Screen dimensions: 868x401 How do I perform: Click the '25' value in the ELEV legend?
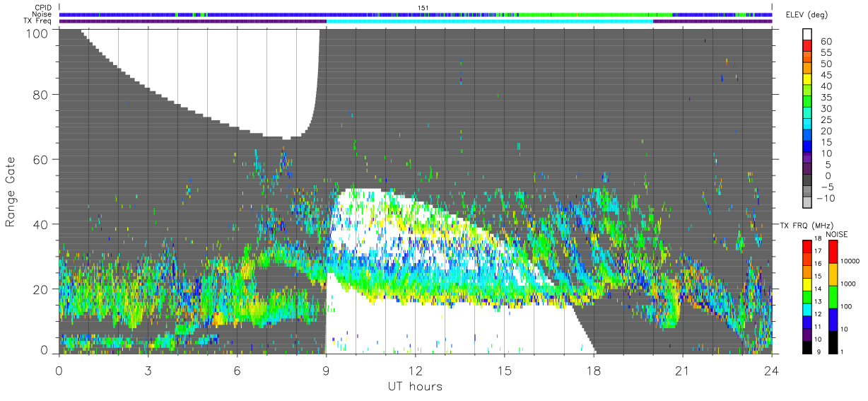pos(825,120)
